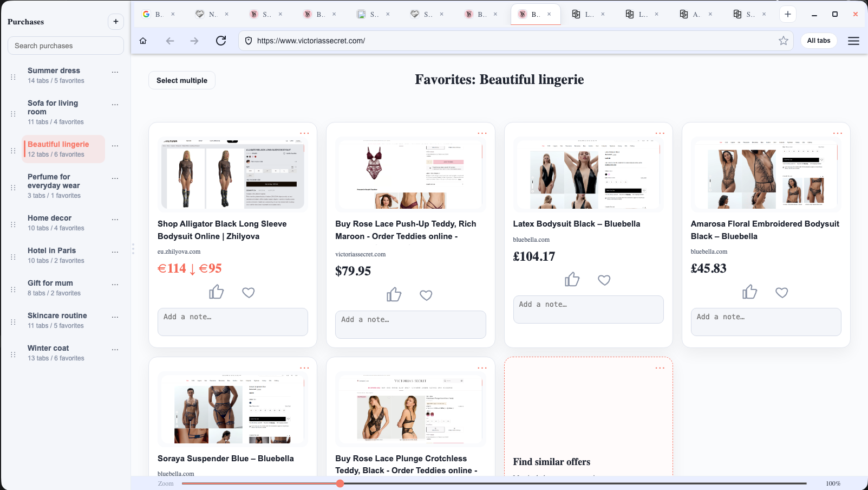Thumbs up the Rose Lace Push-Up Teddy
868x490 pixels.
394,295
